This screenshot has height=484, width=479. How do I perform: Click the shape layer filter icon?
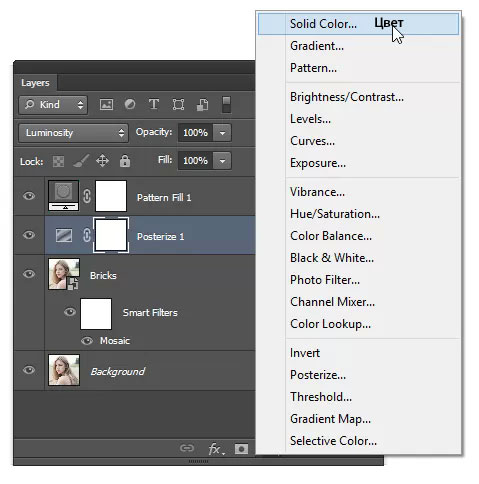(178, 105)
